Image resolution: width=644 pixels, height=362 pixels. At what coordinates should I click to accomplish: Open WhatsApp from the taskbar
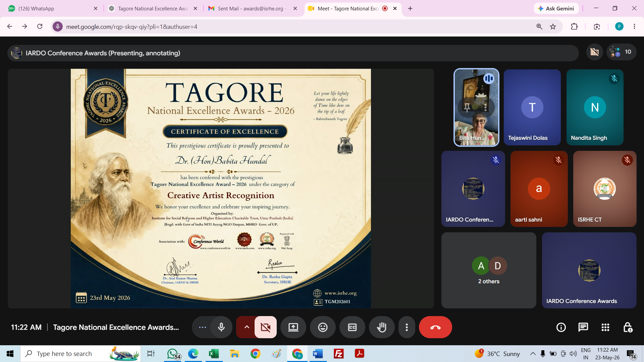pos(173,354)
